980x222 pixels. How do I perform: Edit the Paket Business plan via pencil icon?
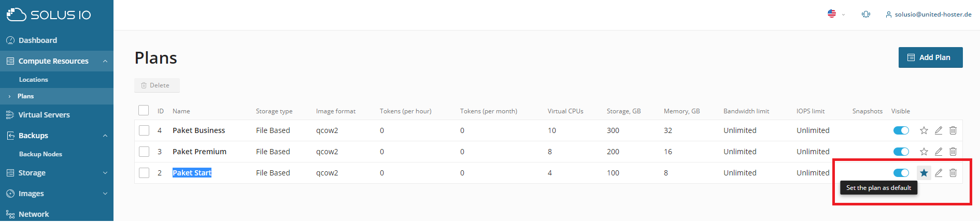click(x=938, y=130)
